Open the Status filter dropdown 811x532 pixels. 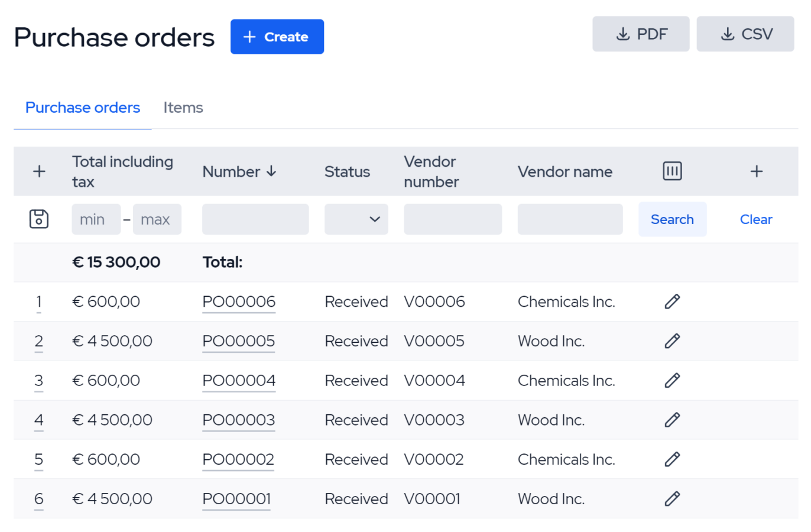(x=356, y=219)
